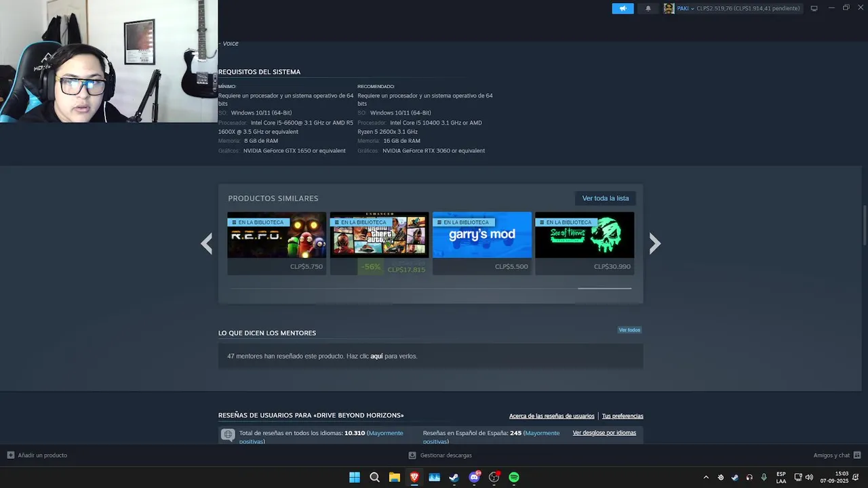
Task: Open the ESP LAA language switcher
Action: [781, 477]
